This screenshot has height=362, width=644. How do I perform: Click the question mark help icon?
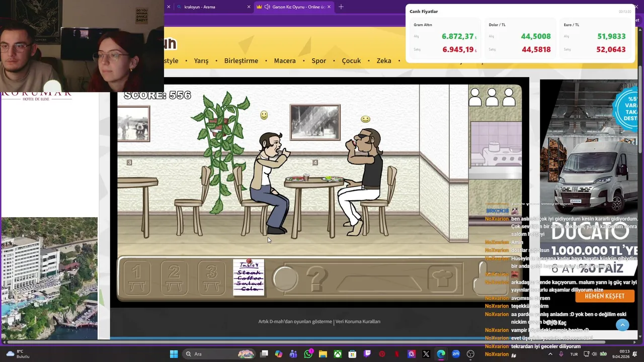pos(316,278)
